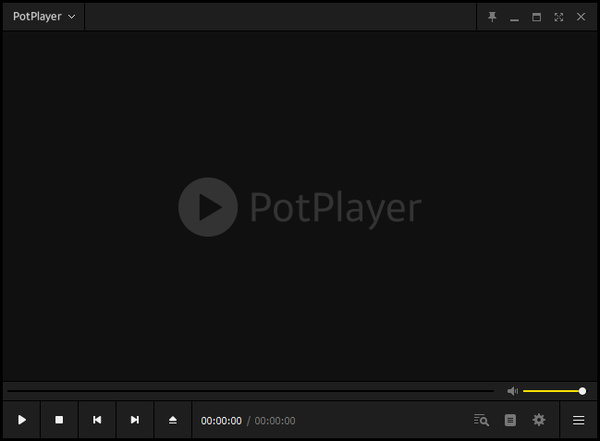Seek along the playback progress bar
This screenshot has height=441, width=600.
[251, 391]
